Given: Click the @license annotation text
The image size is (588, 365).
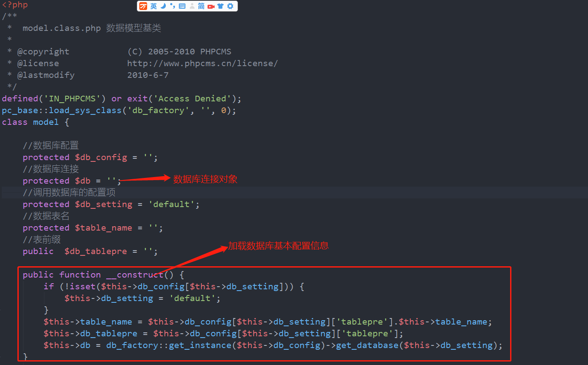Looking at the screenshot, I should click(x=38, y=64).
